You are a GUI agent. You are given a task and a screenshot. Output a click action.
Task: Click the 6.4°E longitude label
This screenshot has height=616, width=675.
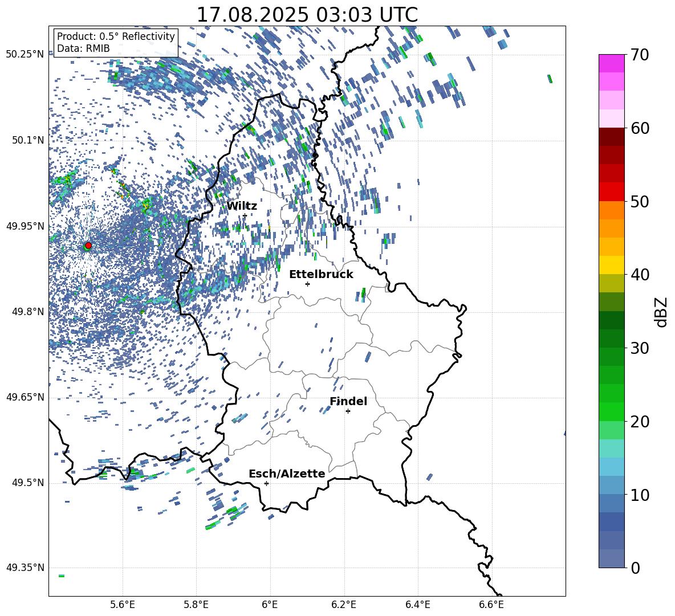[x=418, y=605]
